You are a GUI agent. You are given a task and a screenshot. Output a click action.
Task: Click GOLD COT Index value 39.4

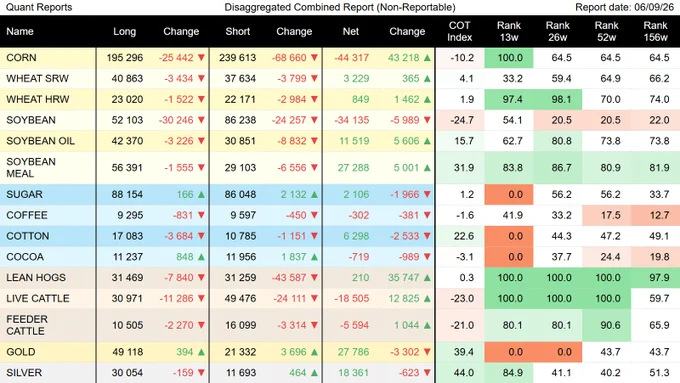click(464, 352)
